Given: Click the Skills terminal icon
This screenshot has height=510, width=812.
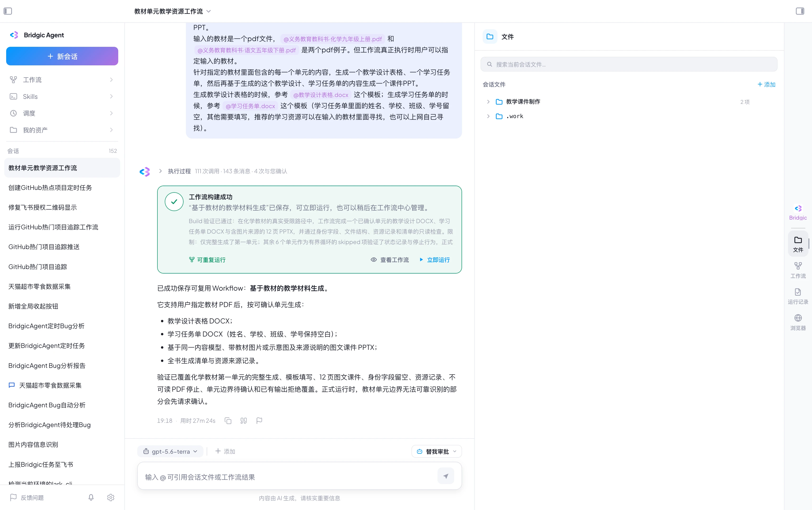Looking at the screenshot, I should click(14, 96).
